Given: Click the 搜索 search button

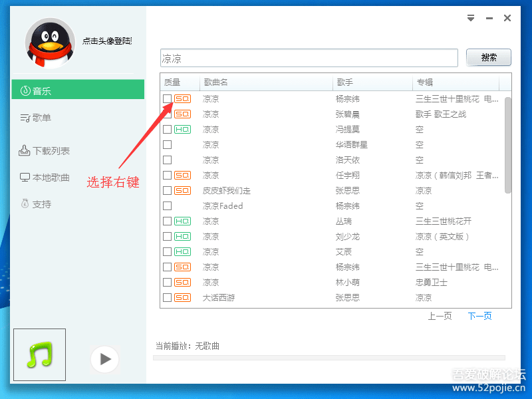Looking at the screenshot, I should (x=488, y=57).
